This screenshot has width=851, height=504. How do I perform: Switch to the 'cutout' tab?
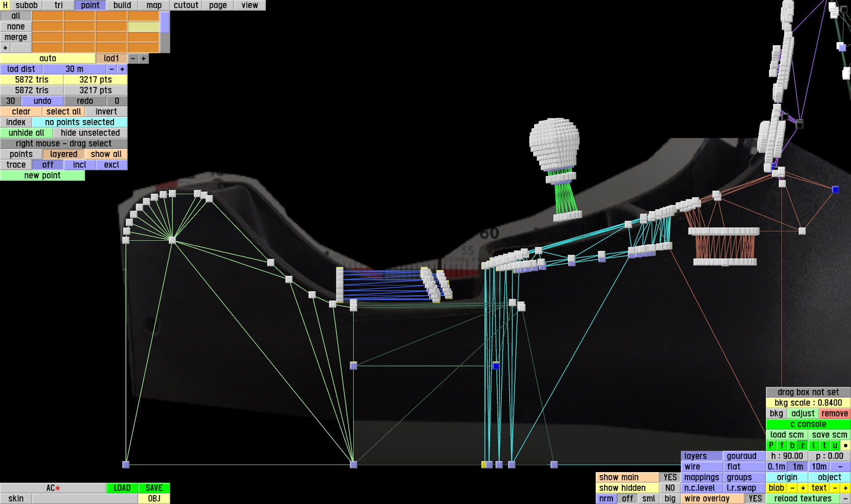[186, 5]
